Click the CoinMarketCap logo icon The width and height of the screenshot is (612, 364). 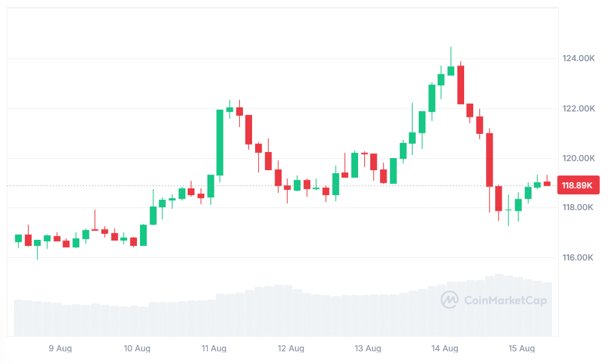[x=449, y=300]
